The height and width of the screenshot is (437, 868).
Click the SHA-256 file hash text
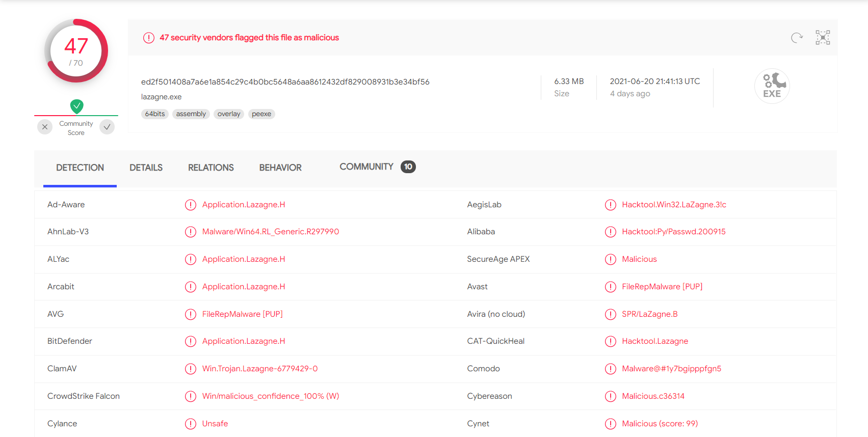pos(285,81)
